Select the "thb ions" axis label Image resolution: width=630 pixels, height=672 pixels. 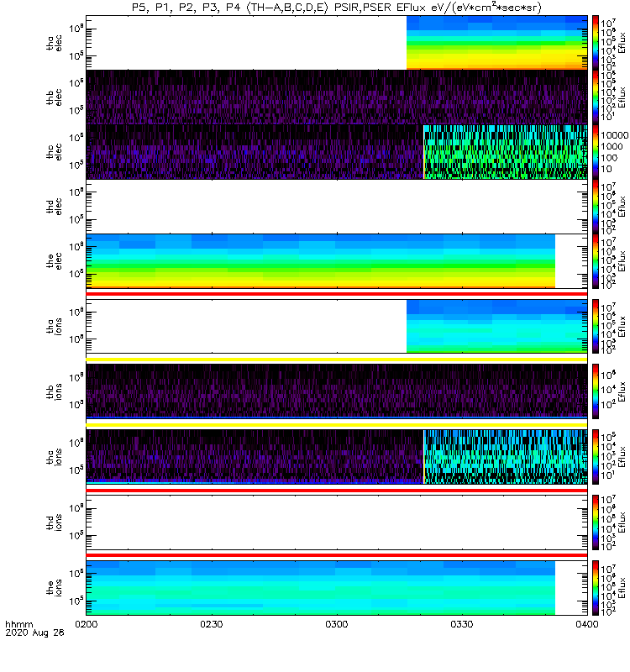[x=55, y=391]
